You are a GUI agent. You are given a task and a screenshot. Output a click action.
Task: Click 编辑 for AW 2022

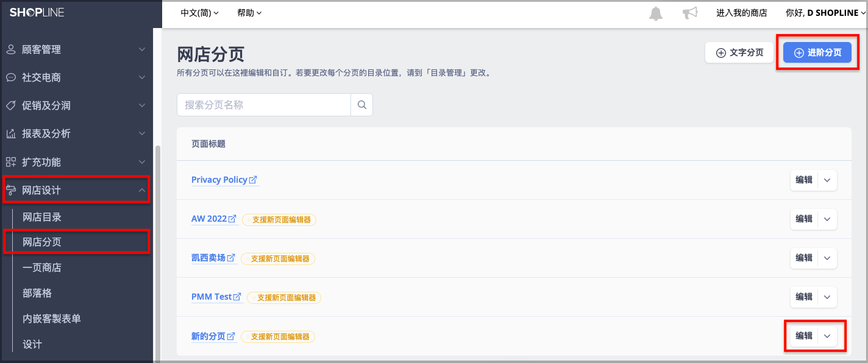click(804, 219)
